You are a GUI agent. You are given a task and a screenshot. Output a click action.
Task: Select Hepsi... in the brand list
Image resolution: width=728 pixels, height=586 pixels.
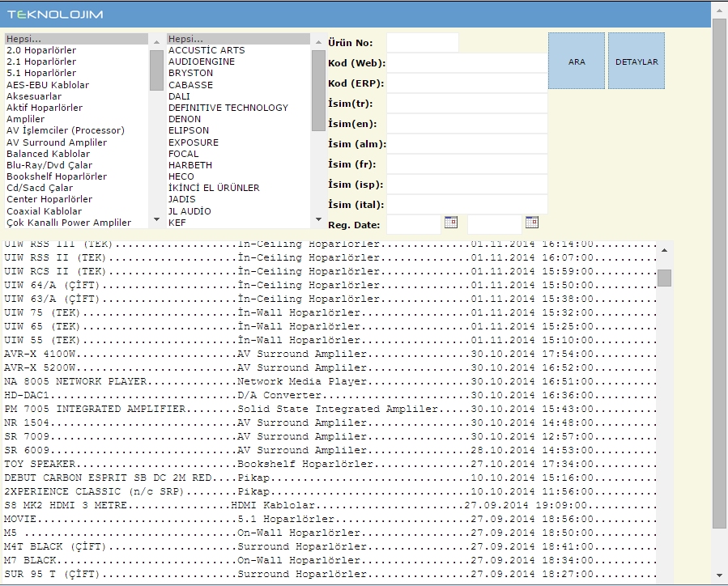tap(239, 39)
